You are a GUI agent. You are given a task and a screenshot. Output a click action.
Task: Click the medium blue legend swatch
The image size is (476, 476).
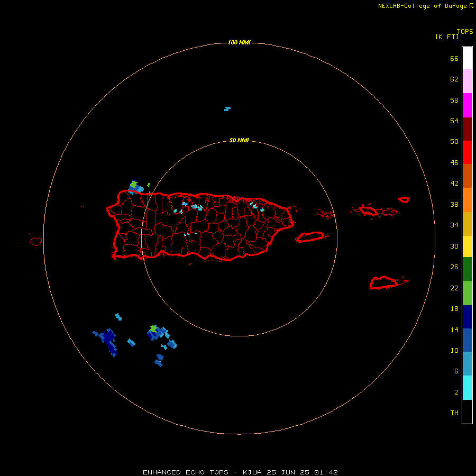point(467,340)
